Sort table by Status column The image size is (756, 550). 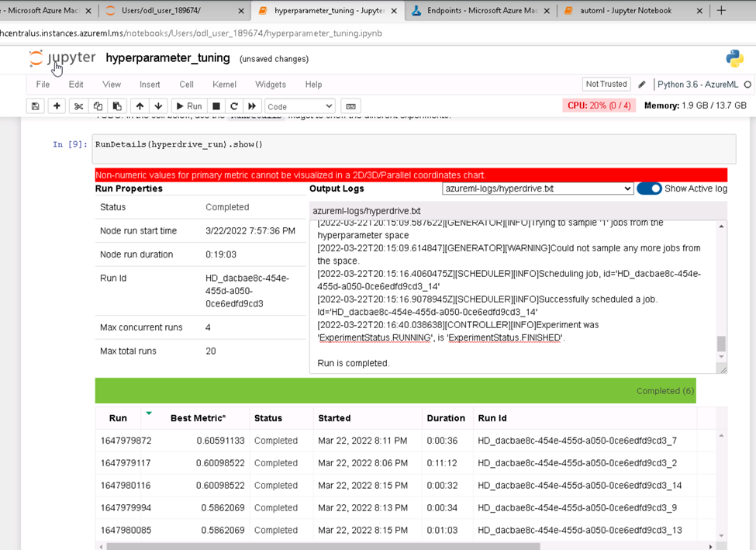pyautogui.click(x=268, y=418)
